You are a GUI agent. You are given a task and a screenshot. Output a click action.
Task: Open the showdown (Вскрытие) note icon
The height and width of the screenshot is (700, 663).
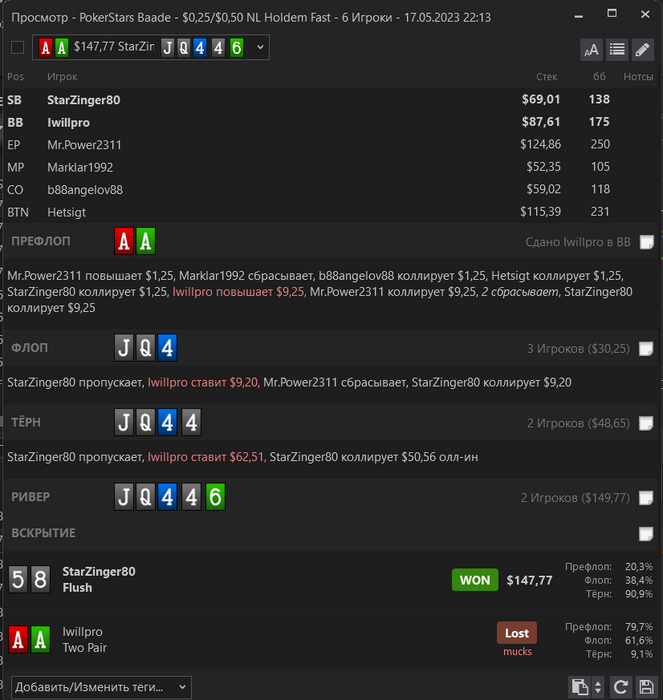pyautogui.click(x=646, y=533)
